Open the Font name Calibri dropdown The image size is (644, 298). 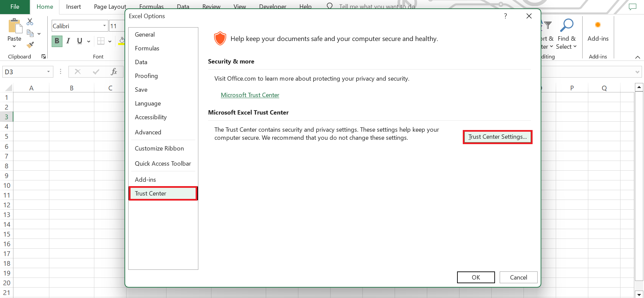pyautogui.click(x=104, y=26)
